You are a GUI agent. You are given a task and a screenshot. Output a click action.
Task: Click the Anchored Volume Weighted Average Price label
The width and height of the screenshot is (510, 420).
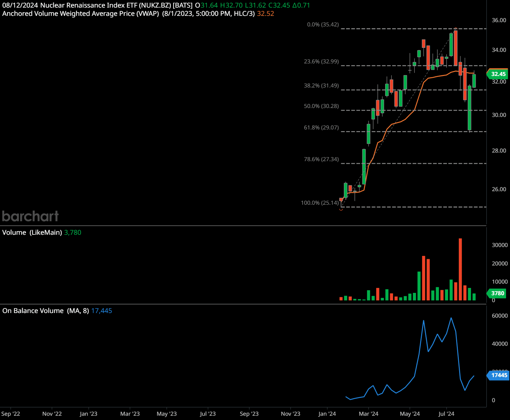81,14
